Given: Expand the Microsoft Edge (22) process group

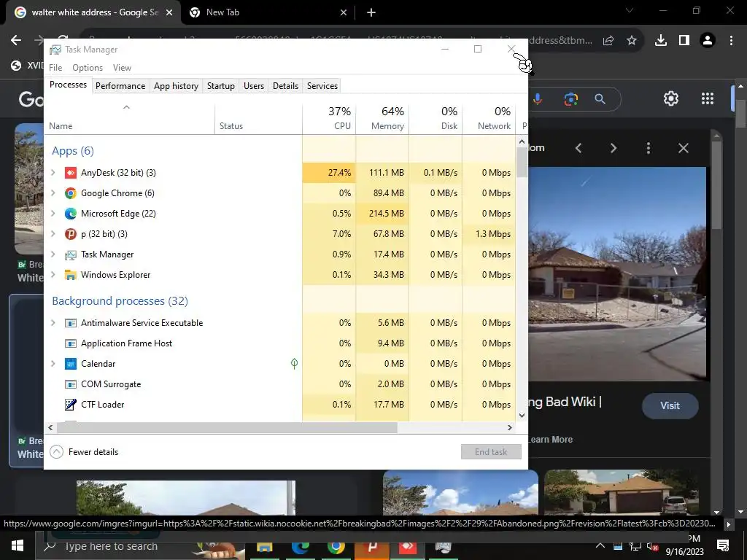Looking at the screenshot, I should [53, 214].
